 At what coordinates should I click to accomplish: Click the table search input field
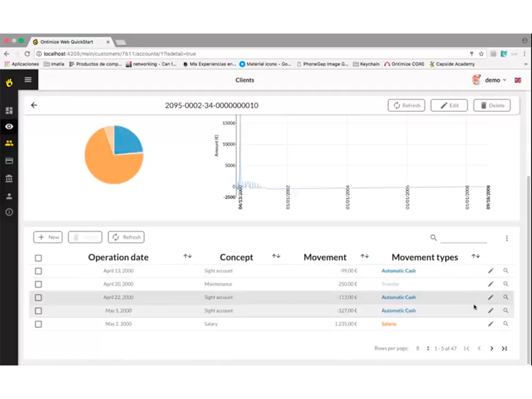coord(463,238)
